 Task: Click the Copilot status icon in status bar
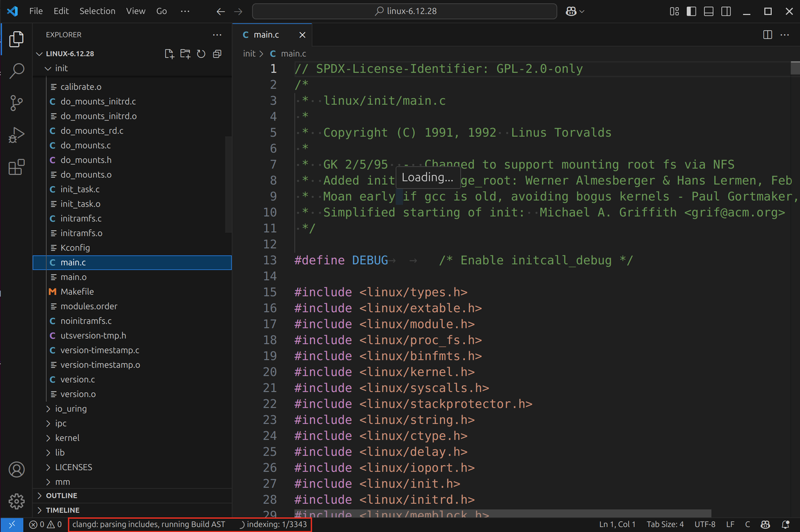[x=766, y=525]
